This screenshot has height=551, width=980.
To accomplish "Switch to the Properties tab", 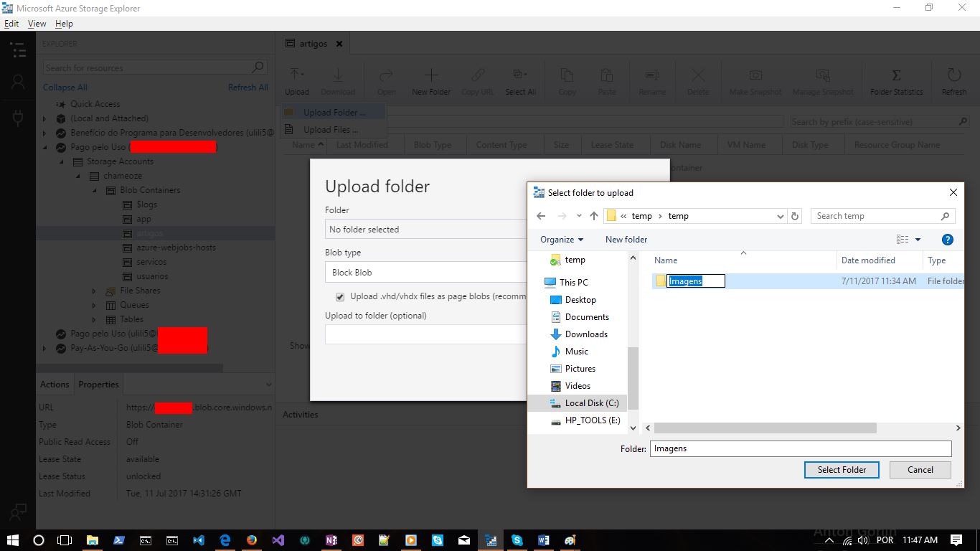I will [x=98, y=385].
